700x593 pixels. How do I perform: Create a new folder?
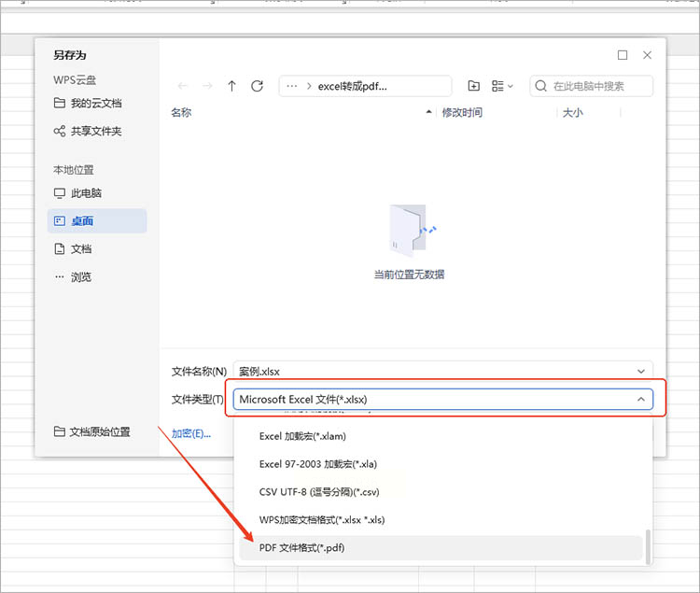point(473,86)
